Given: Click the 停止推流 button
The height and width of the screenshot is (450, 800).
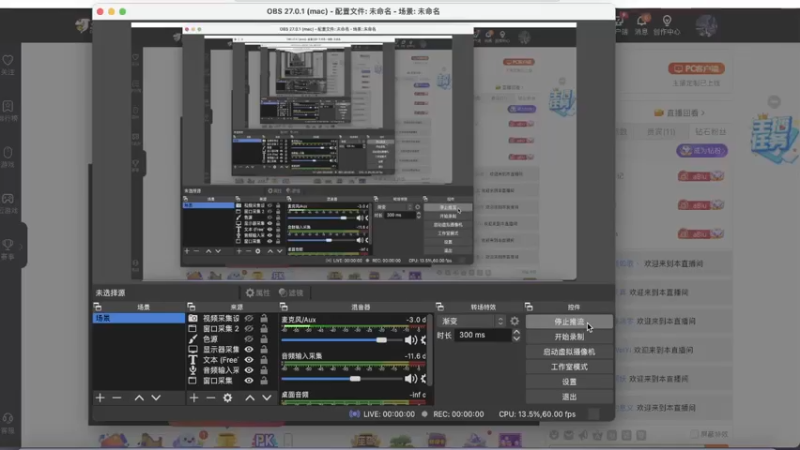Looking at the screenshot, I should tap(569, 321).
